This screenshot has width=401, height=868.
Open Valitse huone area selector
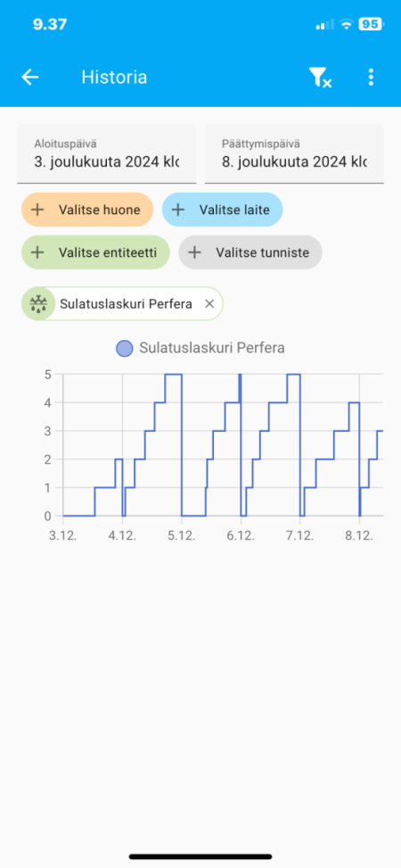pyautogui.click(x=87, y=210)
